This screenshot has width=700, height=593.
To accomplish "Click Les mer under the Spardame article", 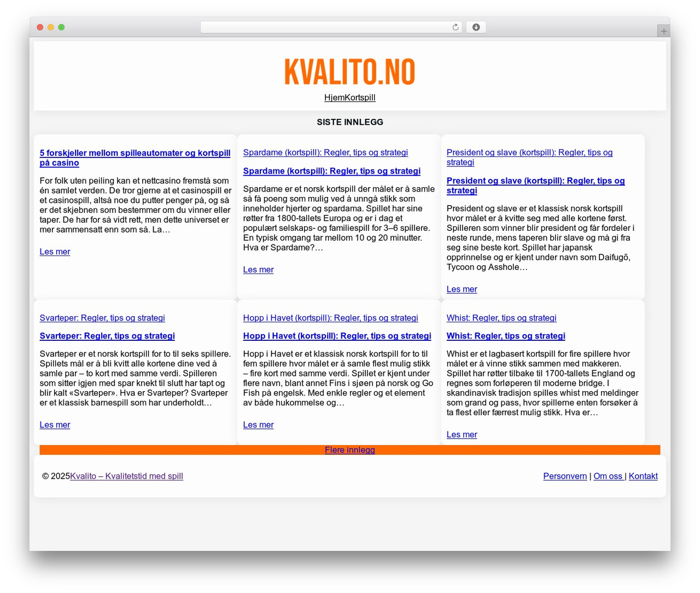I will 258,270.
